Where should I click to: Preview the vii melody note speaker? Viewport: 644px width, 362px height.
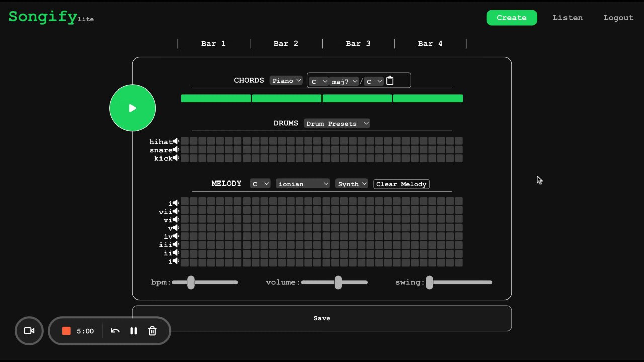pos(176,212)
